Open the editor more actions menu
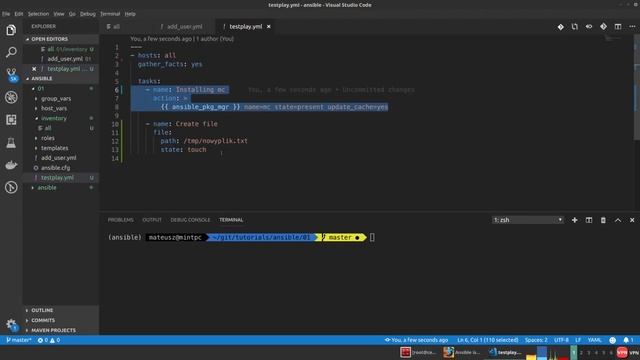The width and height of the screenshot is (640, 360). [x=632, y=27]
